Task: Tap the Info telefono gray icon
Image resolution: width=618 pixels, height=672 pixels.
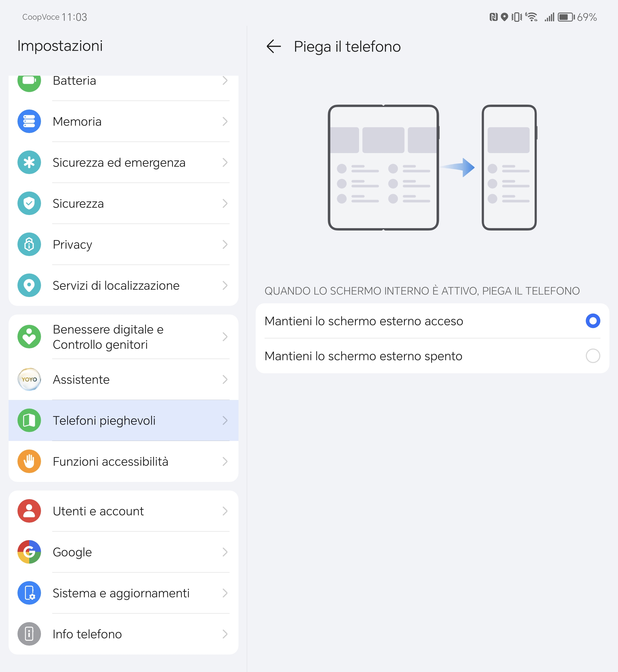Action: [29, 634]
